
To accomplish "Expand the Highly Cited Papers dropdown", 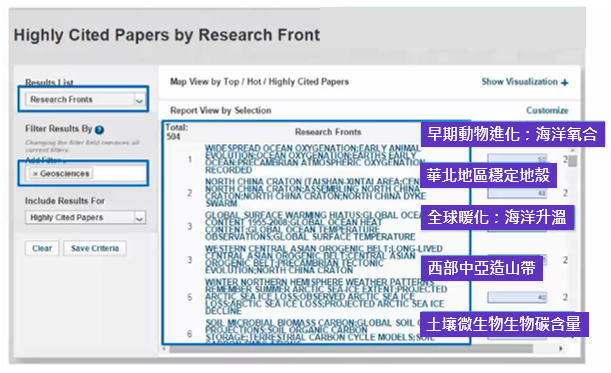I will tap(85, 217).
